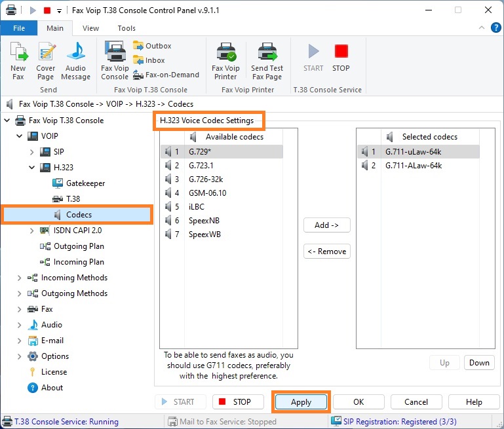Switch to the Main ribbon tab

click(55, 28)
